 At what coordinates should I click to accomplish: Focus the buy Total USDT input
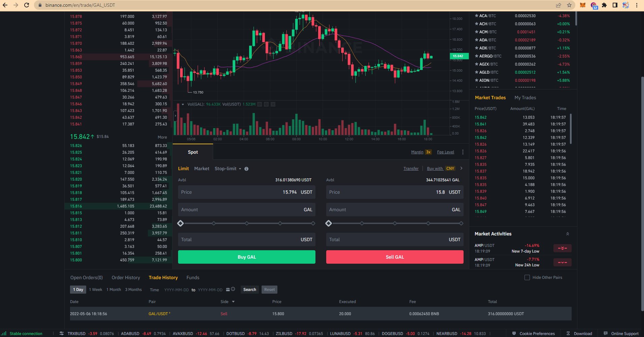click(247, 239)
